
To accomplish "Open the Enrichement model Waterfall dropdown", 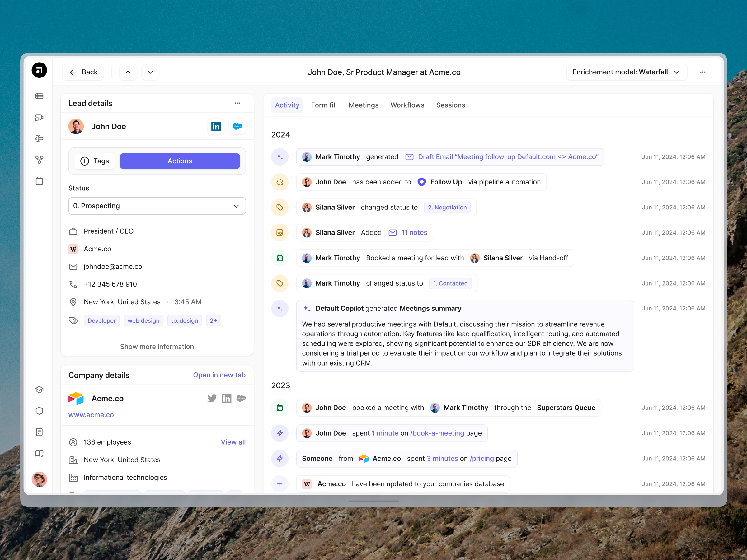I will pos(627,72).
